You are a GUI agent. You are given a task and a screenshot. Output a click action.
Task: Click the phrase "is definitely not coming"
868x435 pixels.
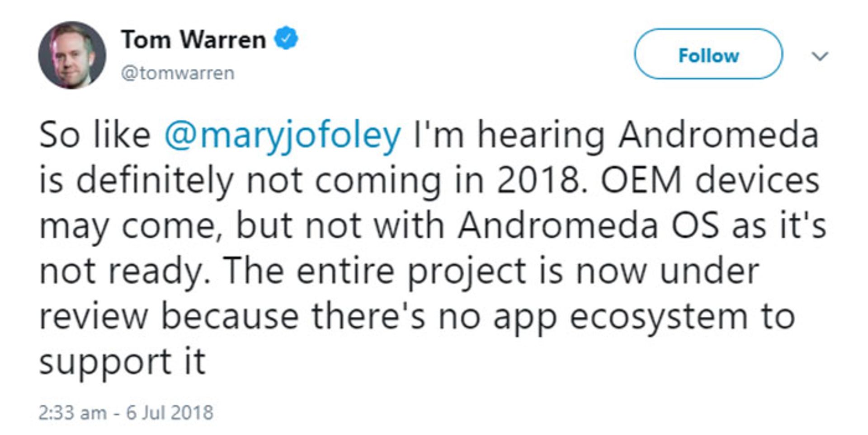click(x=240, y=181)
